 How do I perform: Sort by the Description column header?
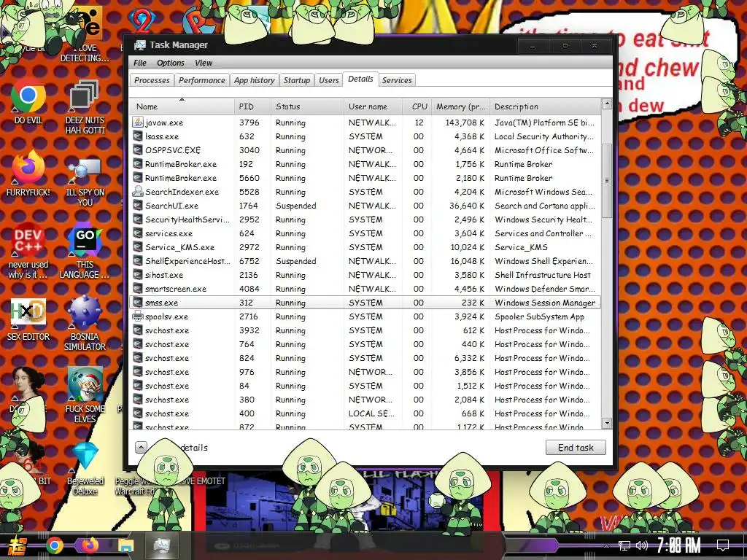[545, 106]
